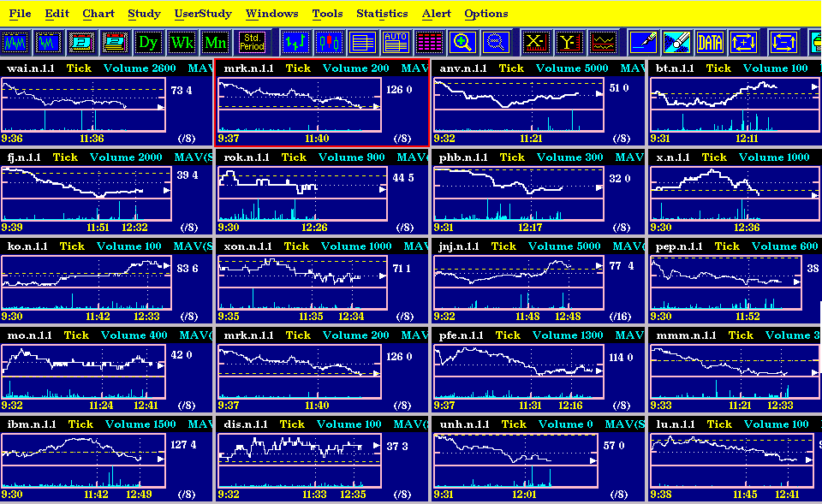Click the pep.n.1.1 symbol title
The image size is (822, 504).
pyautogui.click(x=679, y=246)
